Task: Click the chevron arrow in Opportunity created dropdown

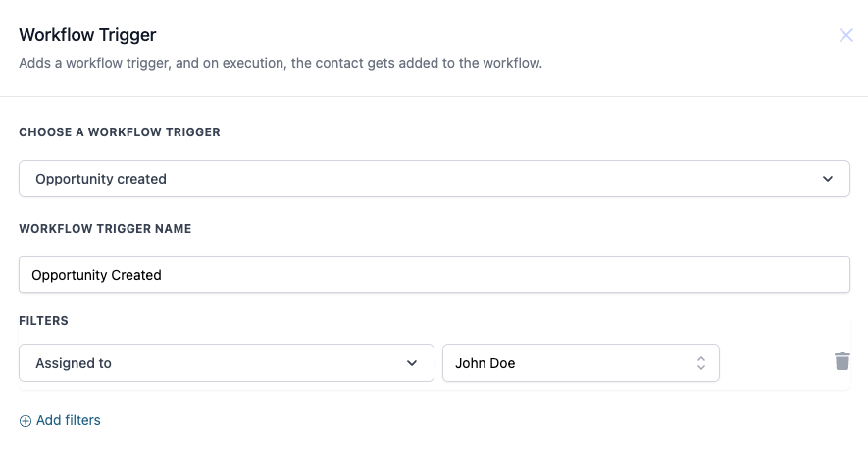Action: pyautogui.click(x=828, y=179)
